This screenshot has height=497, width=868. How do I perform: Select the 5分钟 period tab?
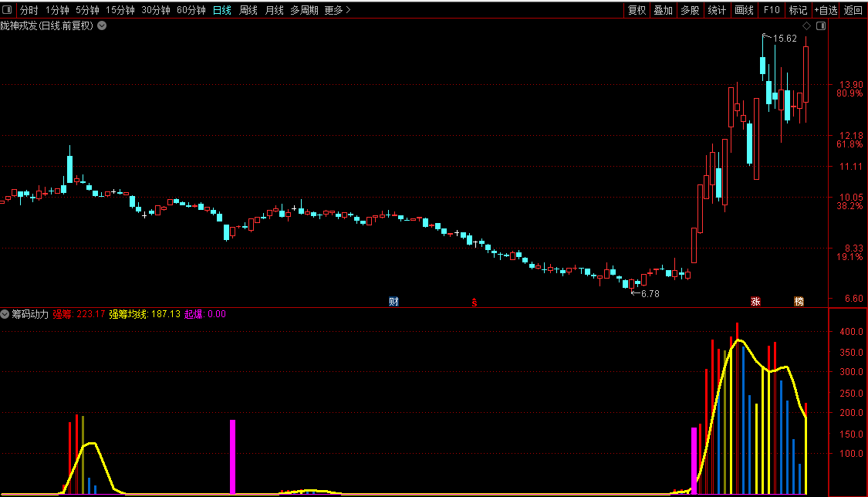[87, 10]
